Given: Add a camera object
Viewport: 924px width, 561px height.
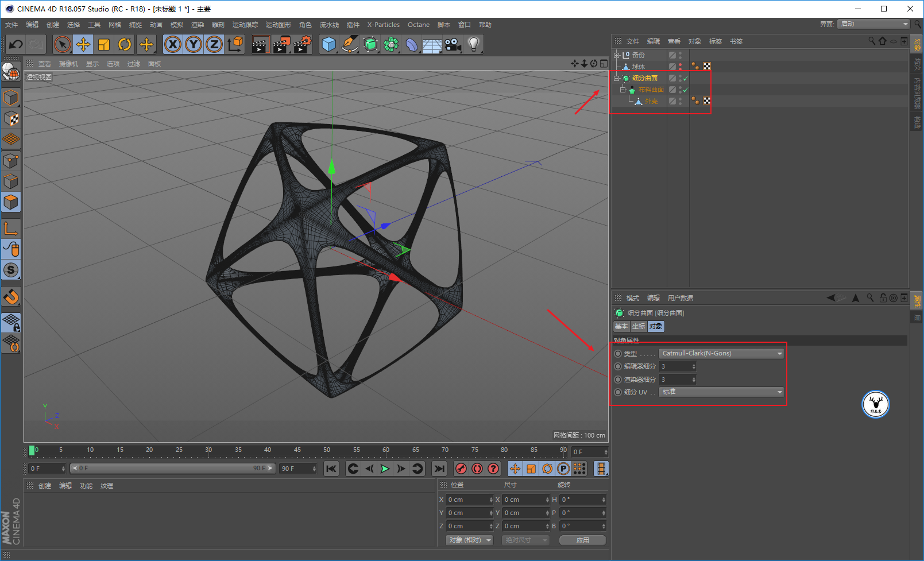Looking at the screenshot, I should tap(453, 44).
